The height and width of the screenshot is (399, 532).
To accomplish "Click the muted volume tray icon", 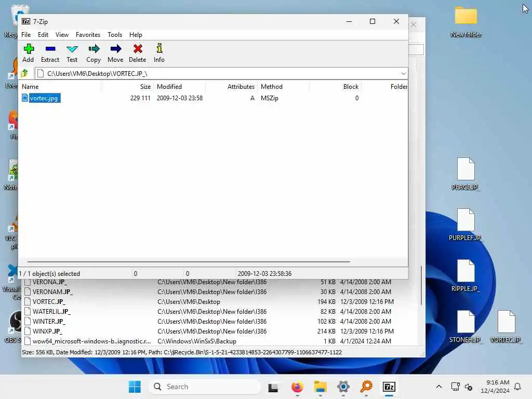I will [x=469, y=387].
